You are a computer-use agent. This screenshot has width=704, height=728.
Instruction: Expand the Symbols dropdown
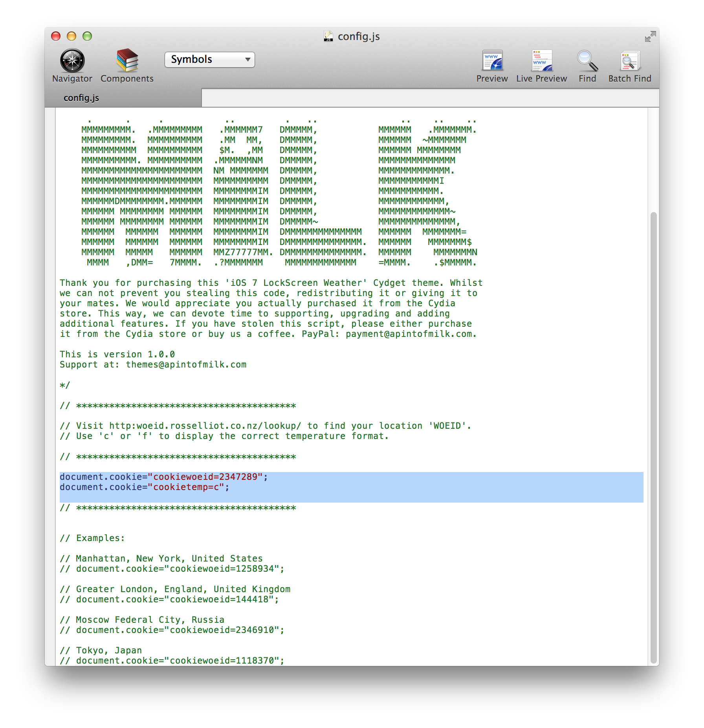coord(210,60)
